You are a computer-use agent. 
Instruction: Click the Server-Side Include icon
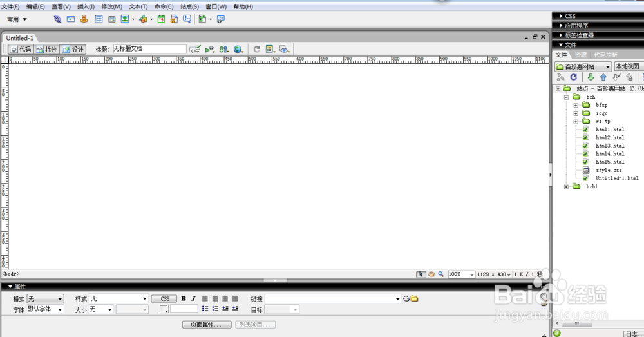[174, 19]
